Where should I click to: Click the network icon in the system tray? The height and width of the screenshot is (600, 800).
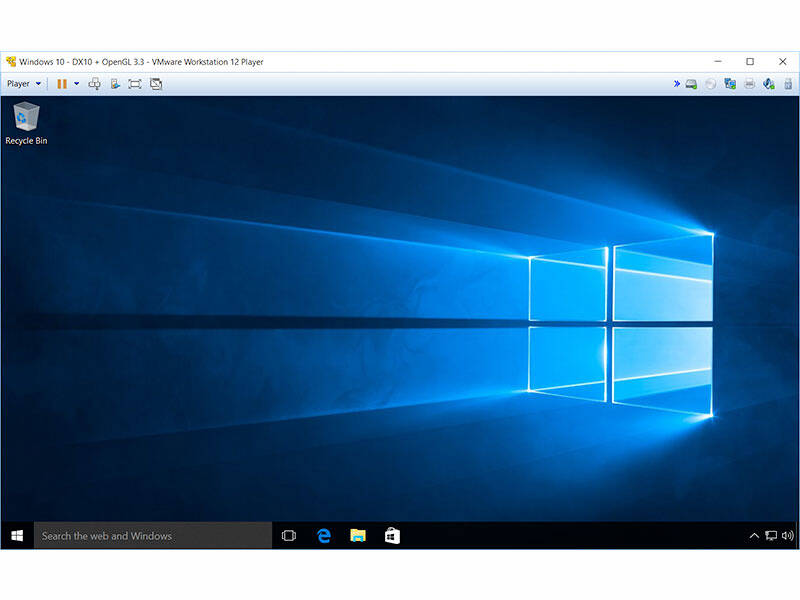(x=771, y=536)
